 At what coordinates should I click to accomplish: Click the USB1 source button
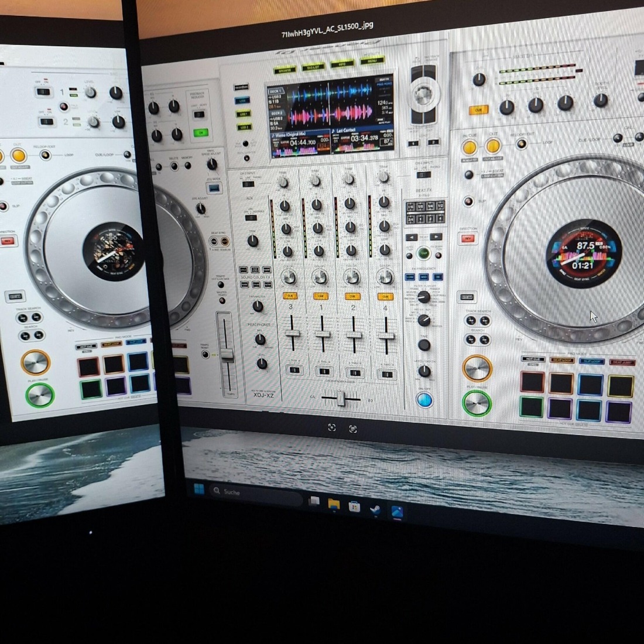coord(243,114)
